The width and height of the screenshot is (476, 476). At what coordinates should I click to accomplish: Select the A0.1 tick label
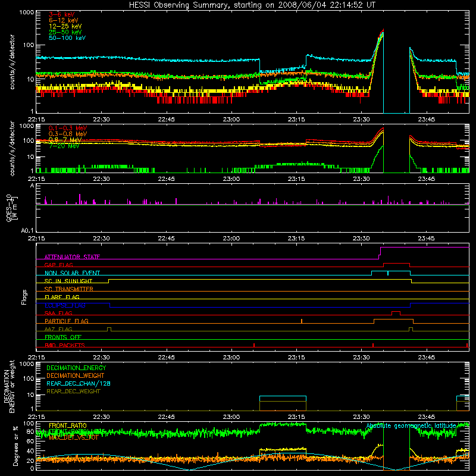click(x=27, y=231)
